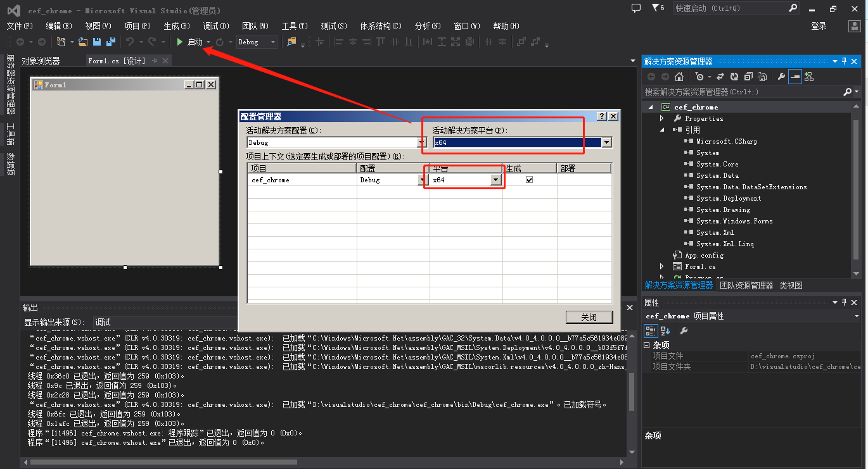This screenshot has width=868, height=469.
Task: Collapse the cef_chrome project node in Solution Explorer
Action: [650, 107]
